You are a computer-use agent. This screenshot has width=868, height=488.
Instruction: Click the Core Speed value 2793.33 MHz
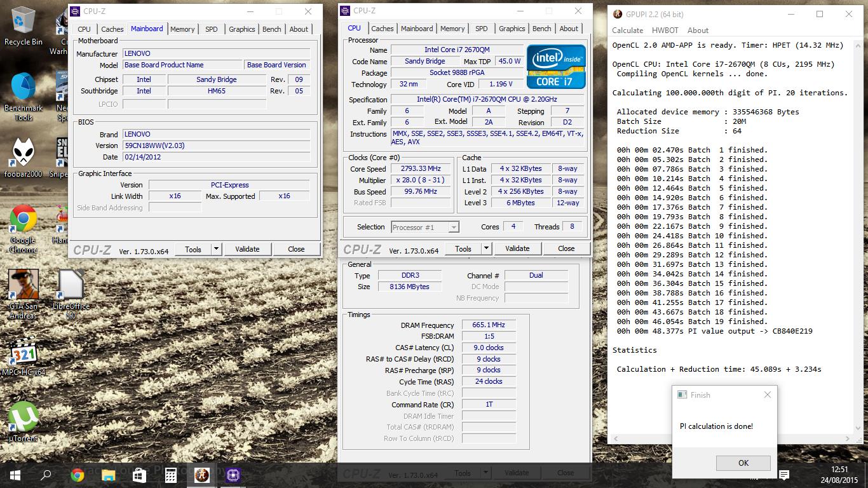point(421,169)
